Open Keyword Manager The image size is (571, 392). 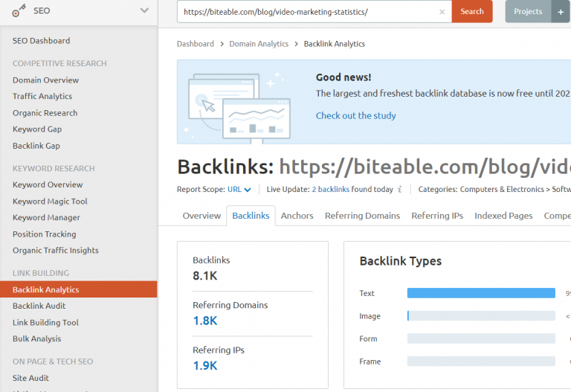[x=46, y=217]
